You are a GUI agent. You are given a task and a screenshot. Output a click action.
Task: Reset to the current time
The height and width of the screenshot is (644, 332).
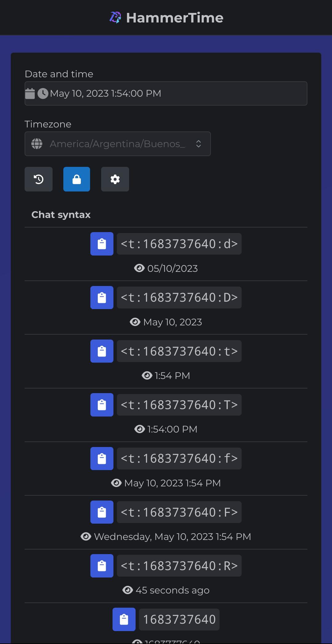38,179
